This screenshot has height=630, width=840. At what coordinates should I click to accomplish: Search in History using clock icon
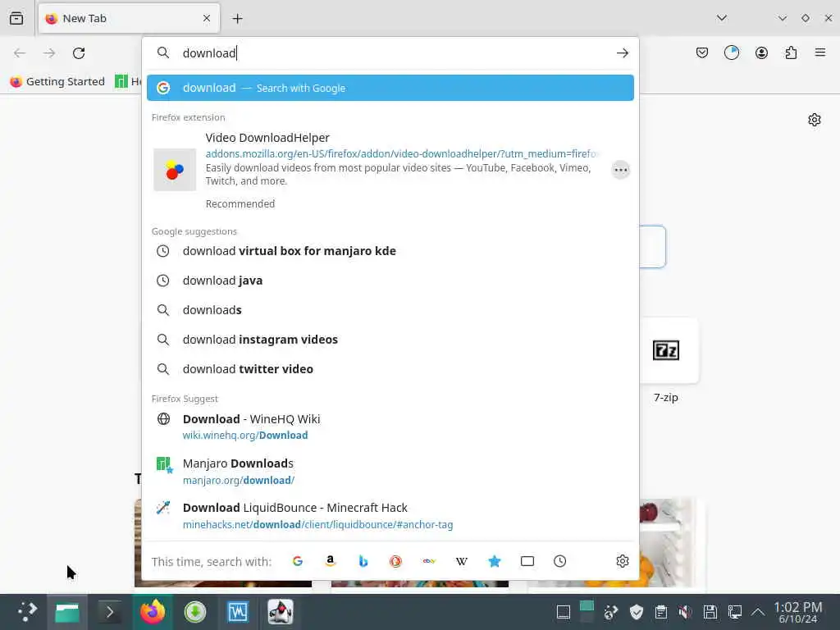pyautogui.click(x=559, y=561)
